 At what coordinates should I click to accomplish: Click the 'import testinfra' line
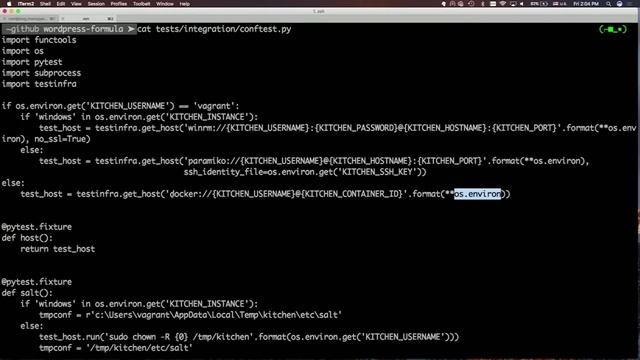pyautogui.click(x=39, y=84)
